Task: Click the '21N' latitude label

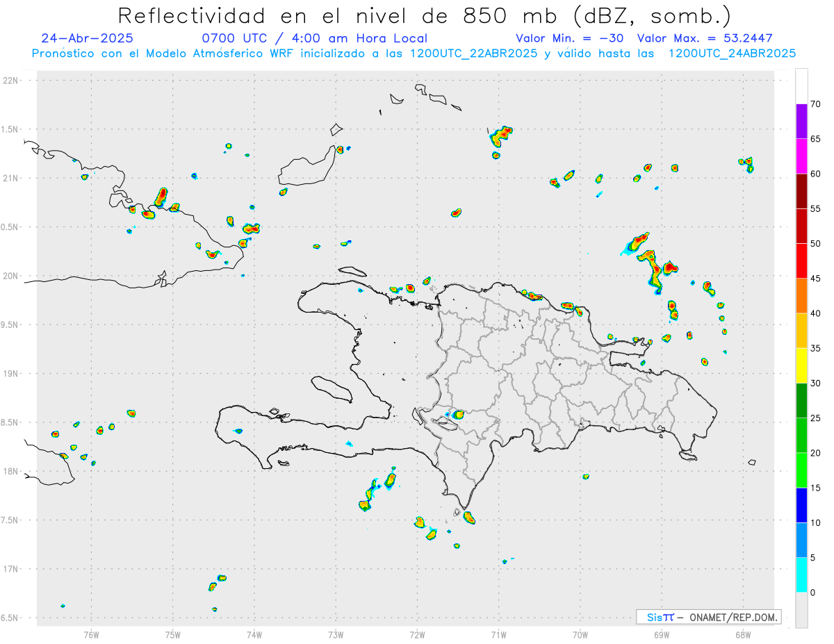Action: pyautogui.click(x=12, y=178)
